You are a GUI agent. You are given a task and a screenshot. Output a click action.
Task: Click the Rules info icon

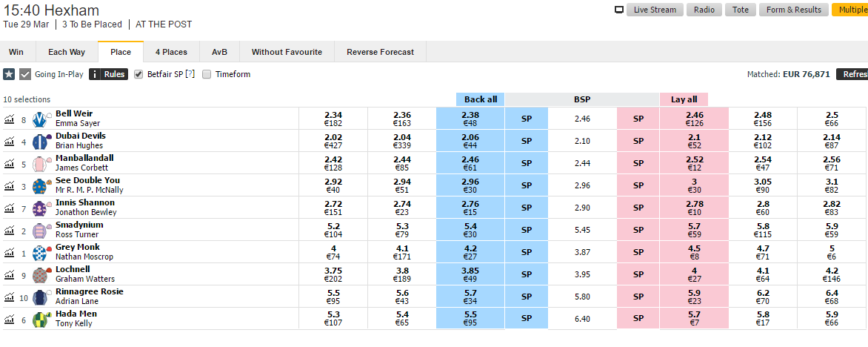(95, 74)
